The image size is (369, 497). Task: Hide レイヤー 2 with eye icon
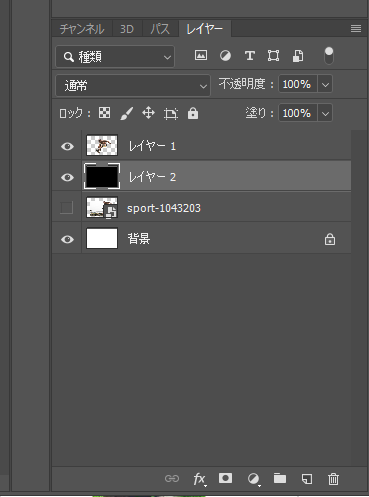67,177
